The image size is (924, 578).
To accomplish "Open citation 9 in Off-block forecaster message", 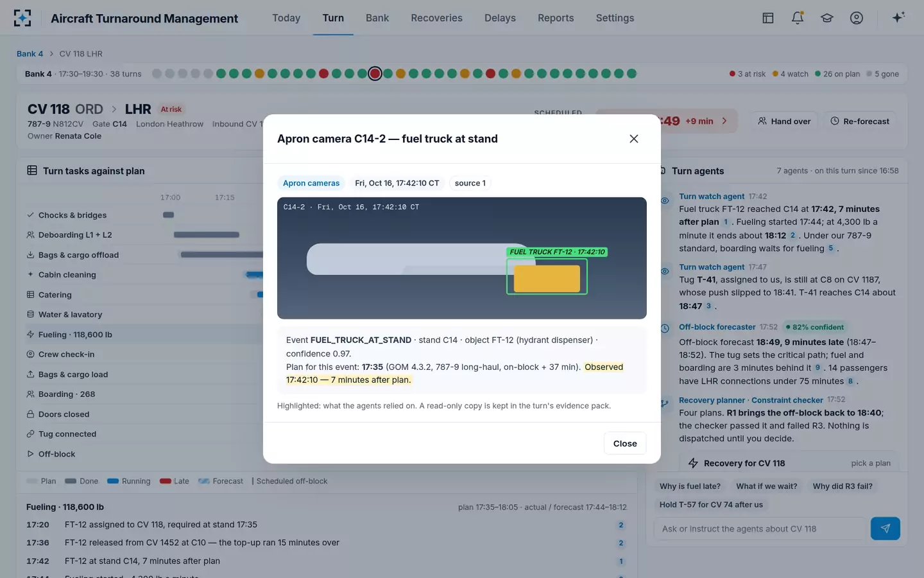I will 817,368.
